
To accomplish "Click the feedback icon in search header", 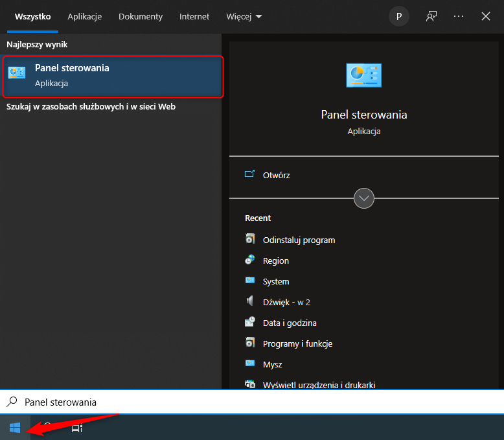I will pyautogui.click(x=431, y=17).
